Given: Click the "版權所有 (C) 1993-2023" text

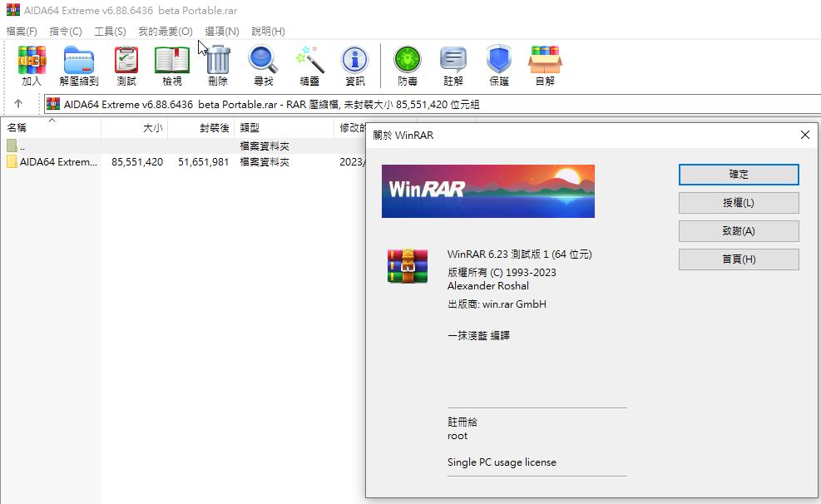Looking at the screenshot, I should [502, 272].
